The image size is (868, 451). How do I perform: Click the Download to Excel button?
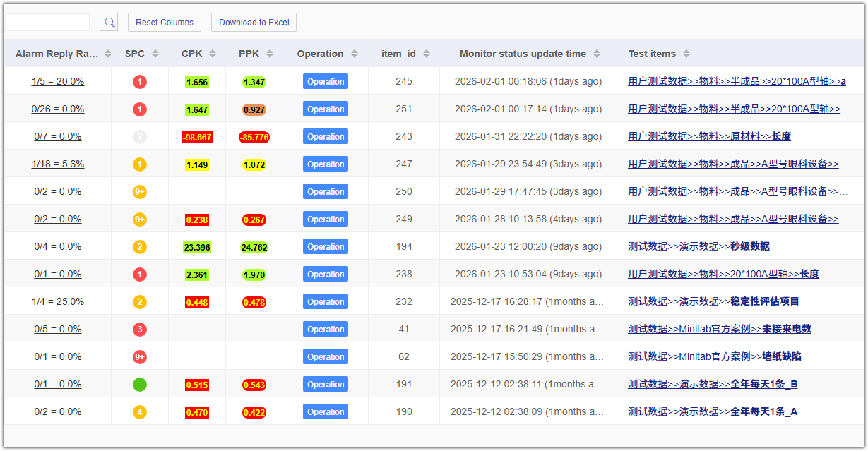click(x=254, y=22)
